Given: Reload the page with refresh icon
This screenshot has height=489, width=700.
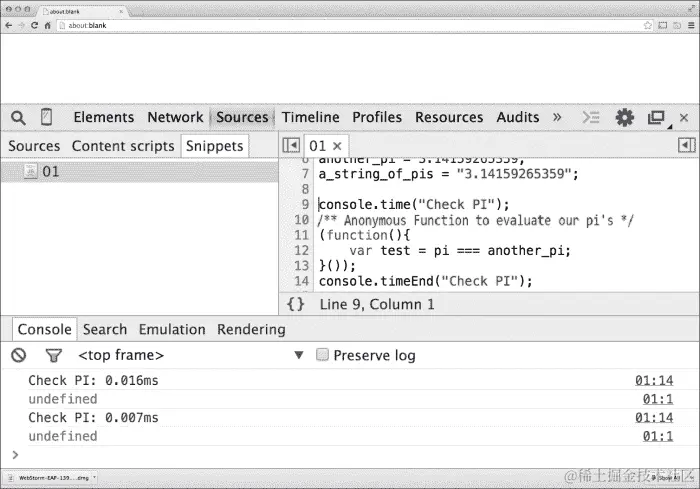Looking at the screenshot, I should 34,25.
